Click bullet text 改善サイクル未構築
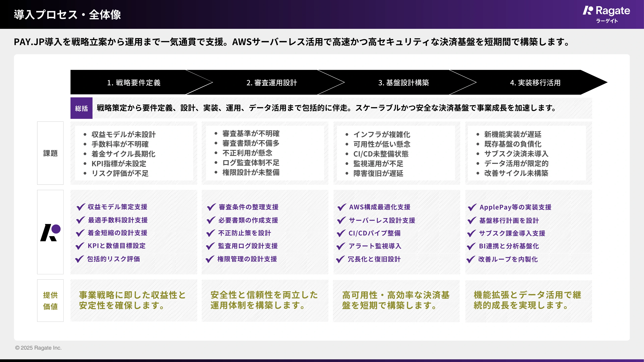Image resolution: width=644 pixels, height=362 pixels. 516,173
